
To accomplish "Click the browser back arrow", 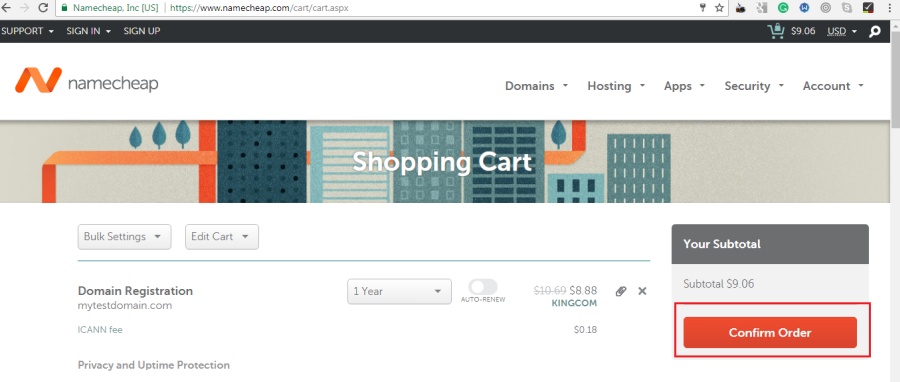I will pos(6,8).
